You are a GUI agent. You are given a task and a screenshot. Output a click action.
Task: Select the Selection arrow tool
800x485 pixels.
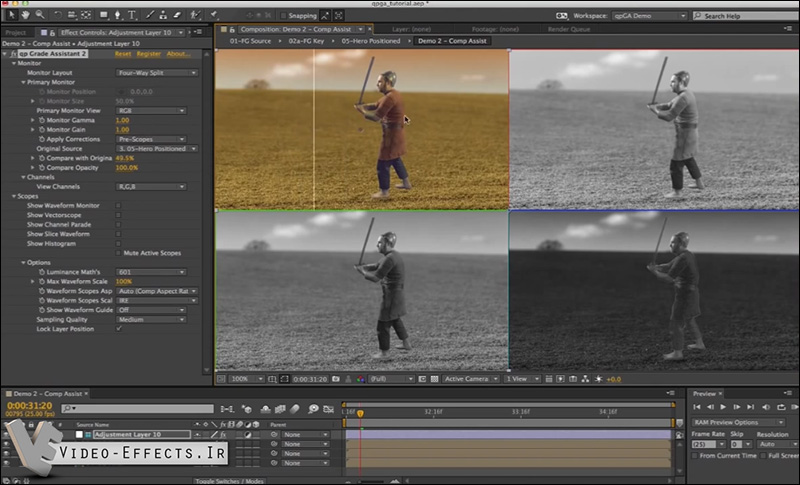click(11, 15)
